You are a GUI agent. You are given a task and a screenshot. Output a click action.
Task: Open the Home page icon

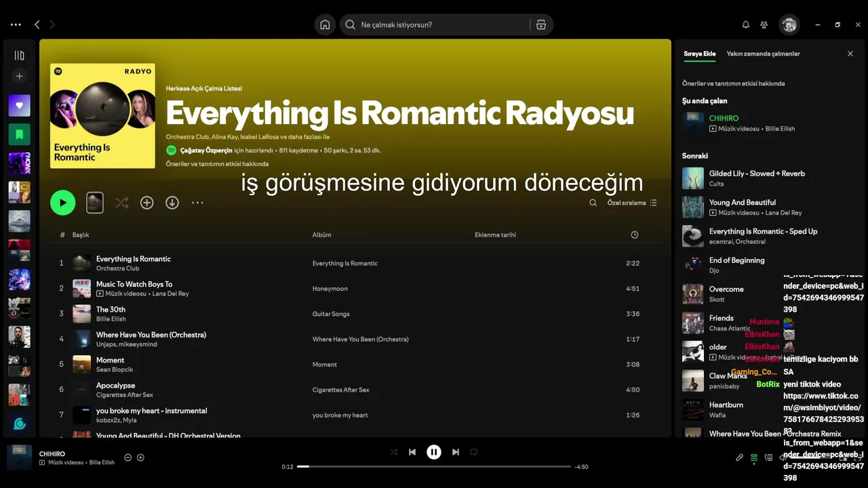(325, 24)
